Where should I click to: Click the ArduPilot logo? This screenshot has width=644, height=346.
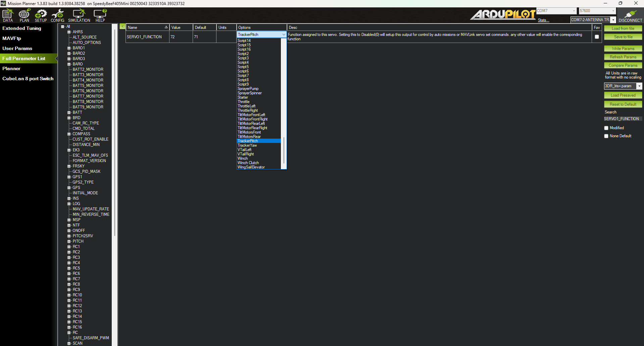click(503, 14)
